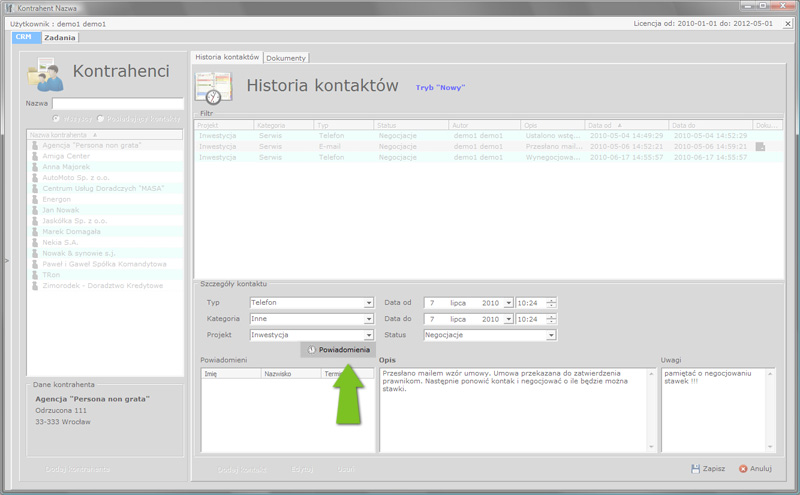Expand the left side panel arrow

tap(7, 261)
